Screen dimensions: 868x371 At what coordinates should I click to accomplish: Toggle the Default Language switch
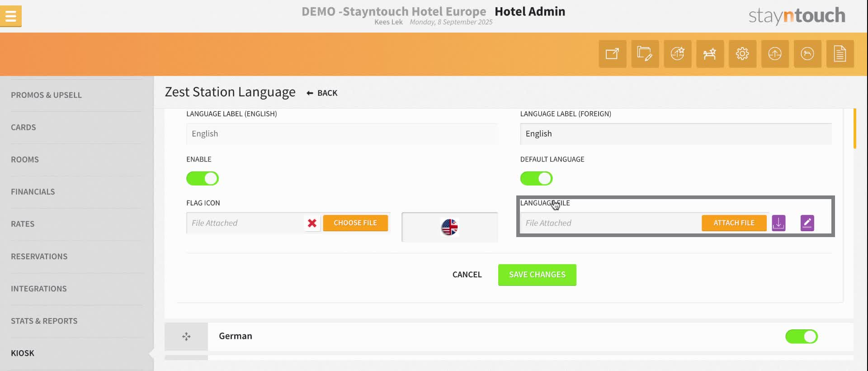pos(536,178)
